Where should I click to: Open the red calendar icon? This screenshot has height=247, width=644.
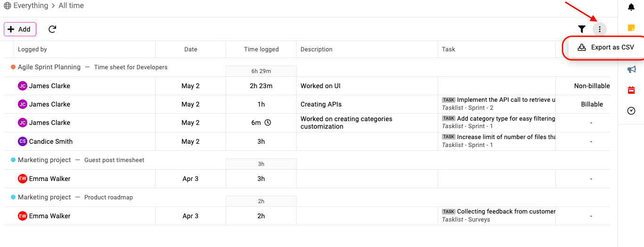tap(631, 90)
